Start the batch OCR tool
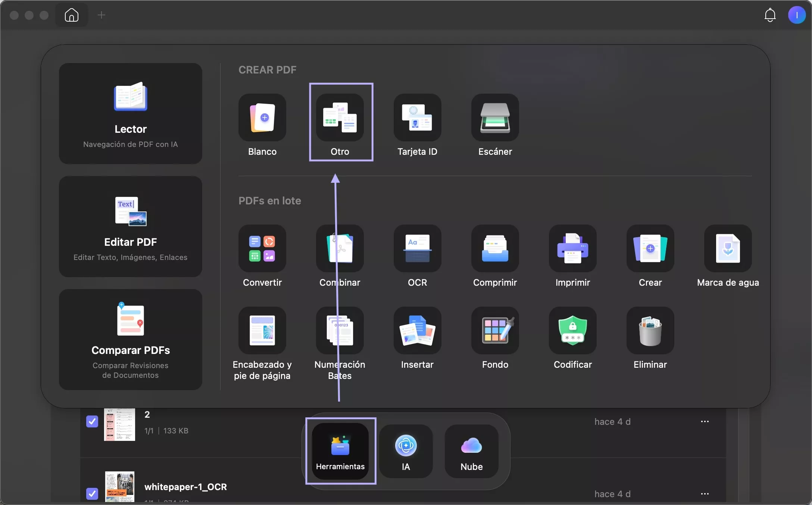Viewport: 812px width, 505px height. (x=418, y=248)
